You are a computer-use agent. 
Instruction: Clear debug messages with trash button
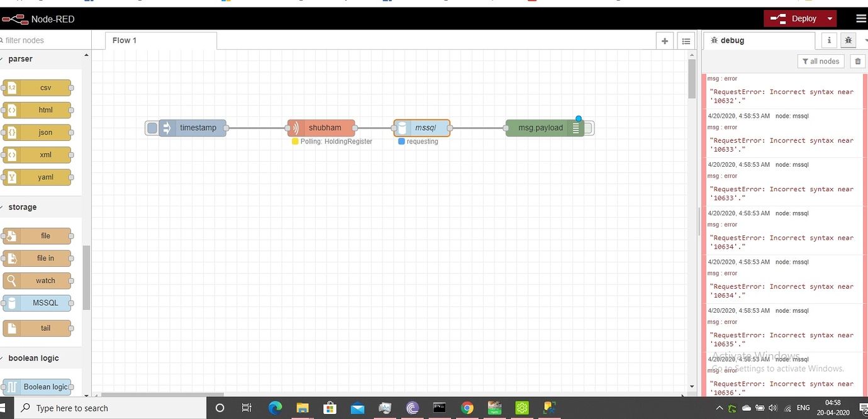click(857, 61)
